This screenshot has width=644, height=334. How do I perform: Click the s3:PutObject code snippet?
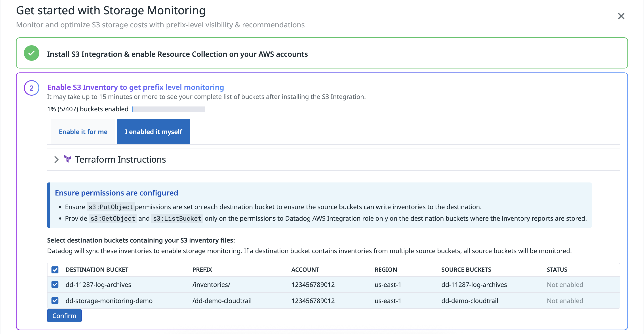click(111, 207)
